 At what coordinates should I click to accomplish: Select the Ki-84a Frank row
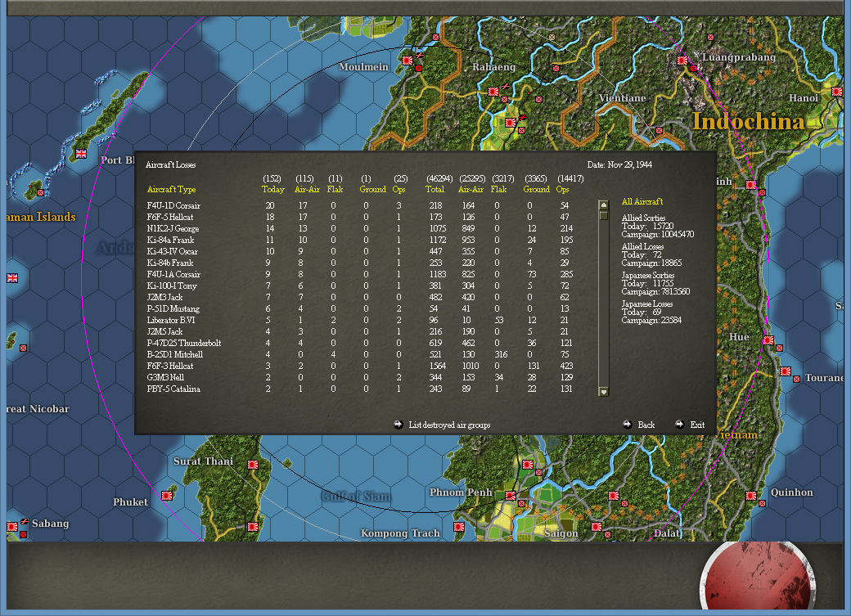358,240
